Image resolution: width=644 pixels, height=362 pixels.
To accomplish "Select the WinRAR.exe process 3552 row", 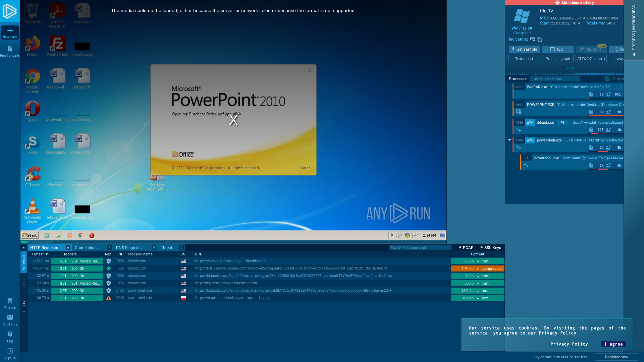I will tap(569, 91).
